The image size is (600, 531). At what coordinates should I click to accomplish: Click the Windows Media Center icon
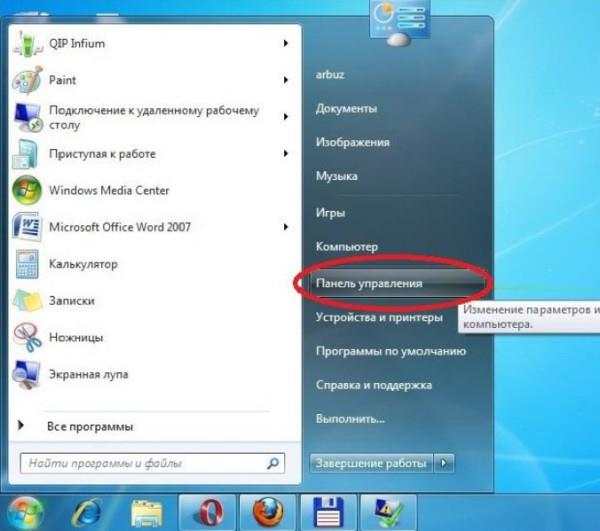point(26,190)
